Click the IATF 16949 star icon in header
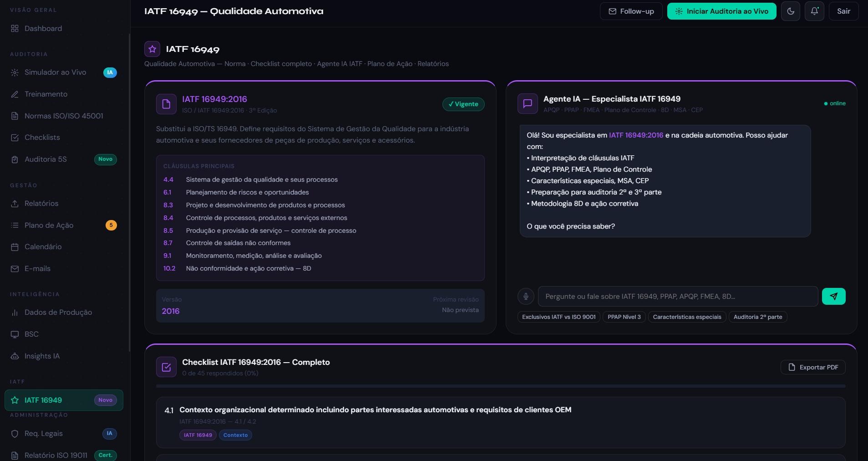This screenshot has height=461, width=868. 152,49
